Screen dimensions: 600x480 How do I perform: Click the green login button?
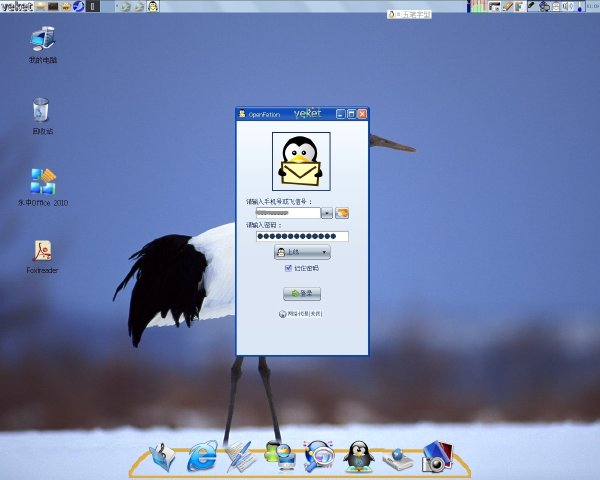click(302, 294)
